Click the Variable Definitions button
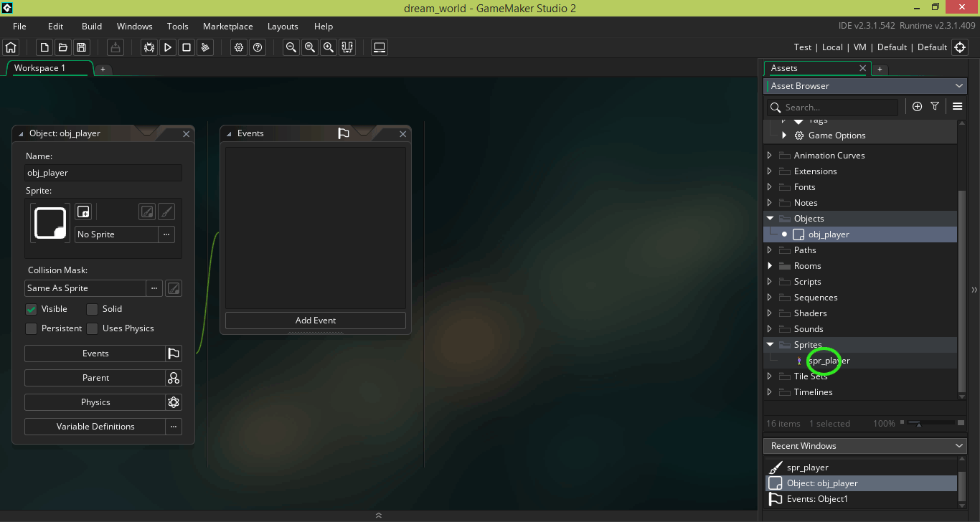 pos(95,427)
